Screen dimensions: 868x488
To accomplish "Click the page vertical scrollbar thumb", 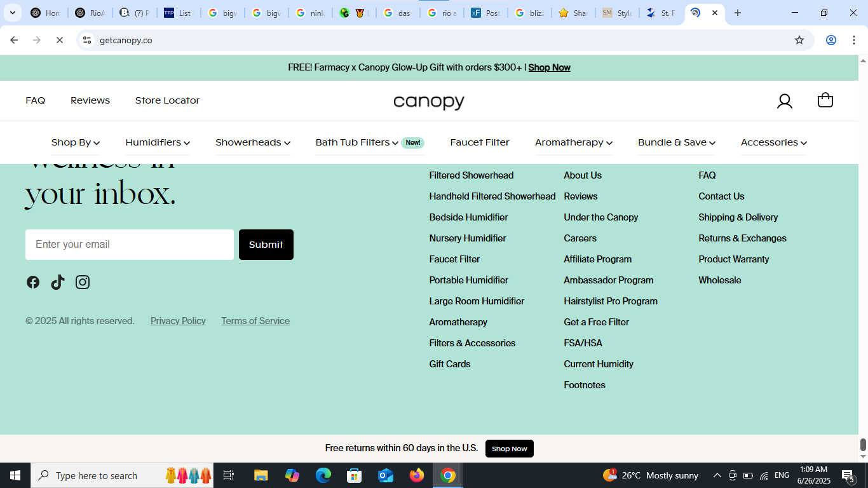I will click(863, 445).
